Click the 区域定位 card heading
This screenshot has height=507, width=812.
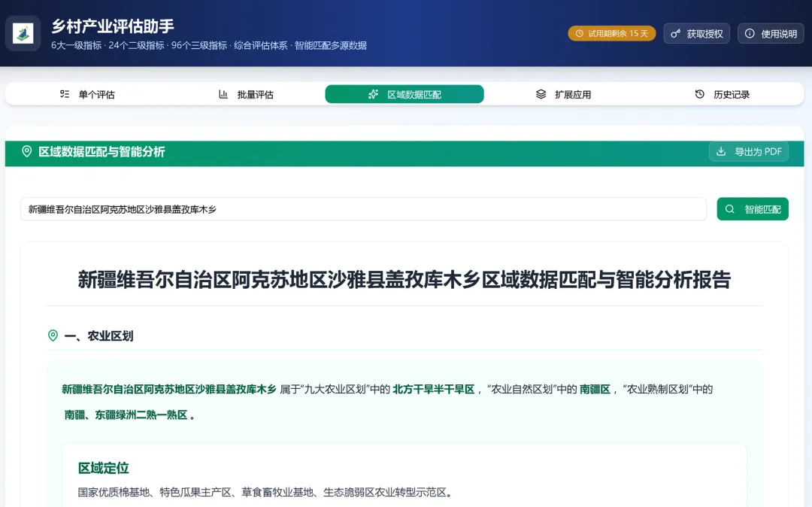(x=104, y=468)
